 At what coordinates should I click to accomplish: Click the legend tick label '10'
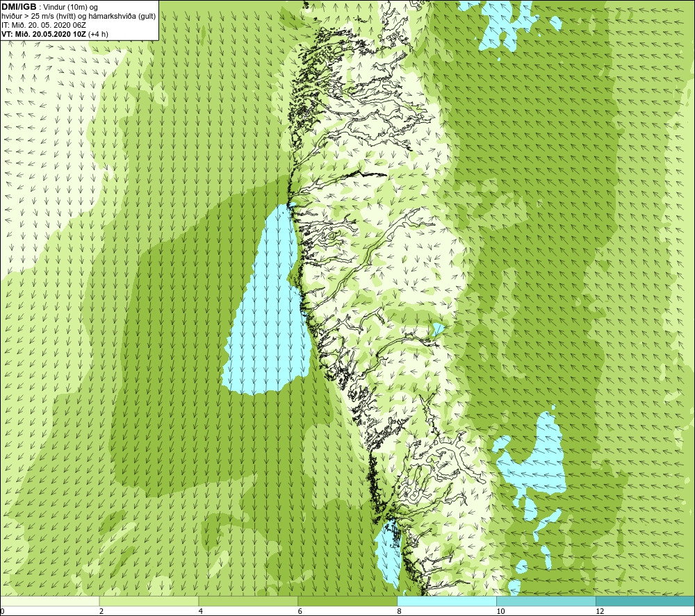coord(500,611)
